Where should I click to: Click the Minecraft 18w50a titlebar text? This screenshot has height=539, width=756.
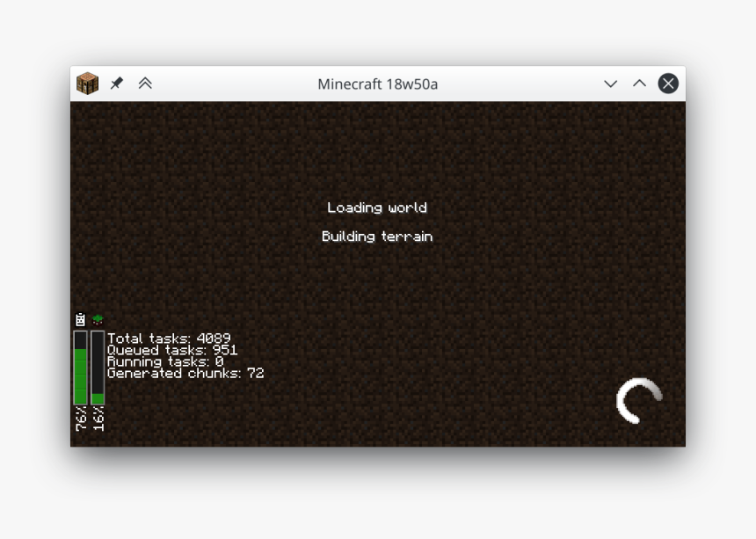pos(378,84)
